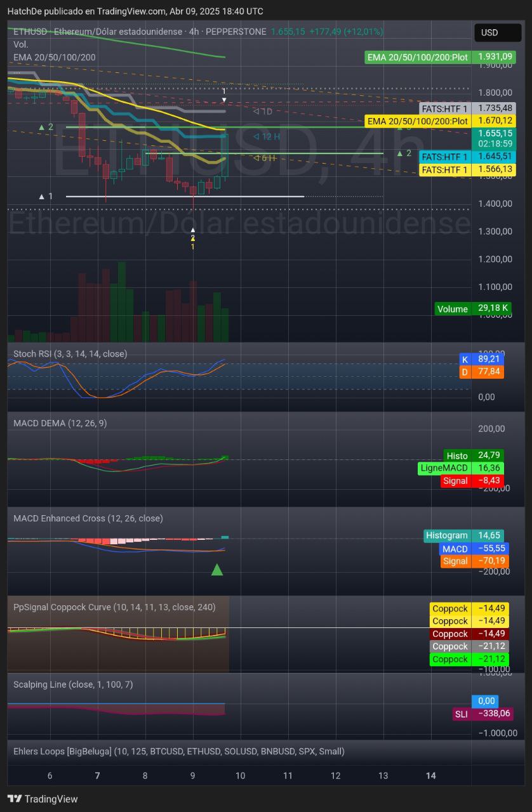Click the TradingView logo at bottom left
The height and width of the screenshot is (812, 532).
click(x=43, y=799)
